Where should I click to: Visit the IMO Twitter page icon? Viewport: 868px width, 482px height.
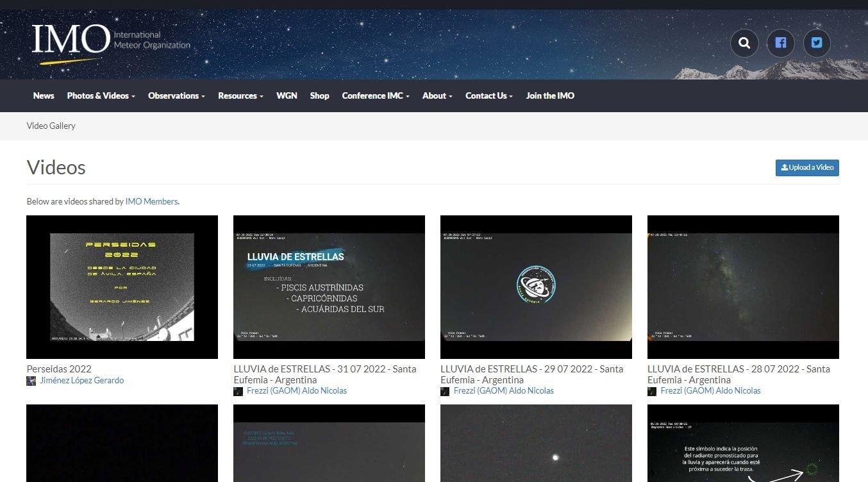816,43
